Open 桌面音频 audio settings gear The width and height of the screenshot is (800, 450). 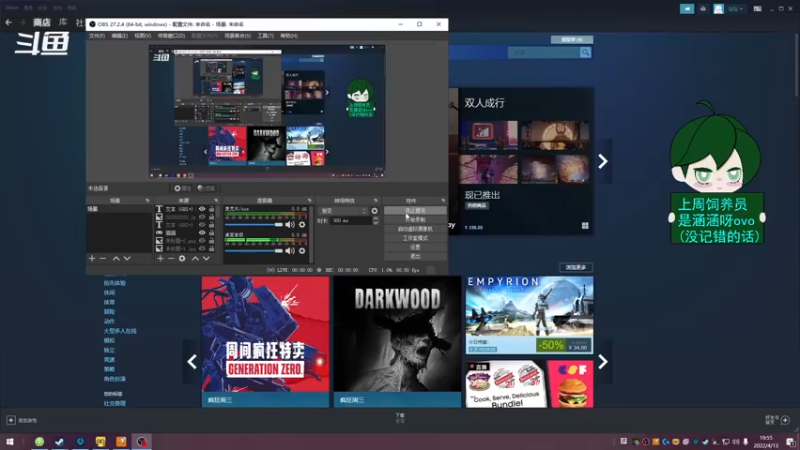(x=302, y=251)
